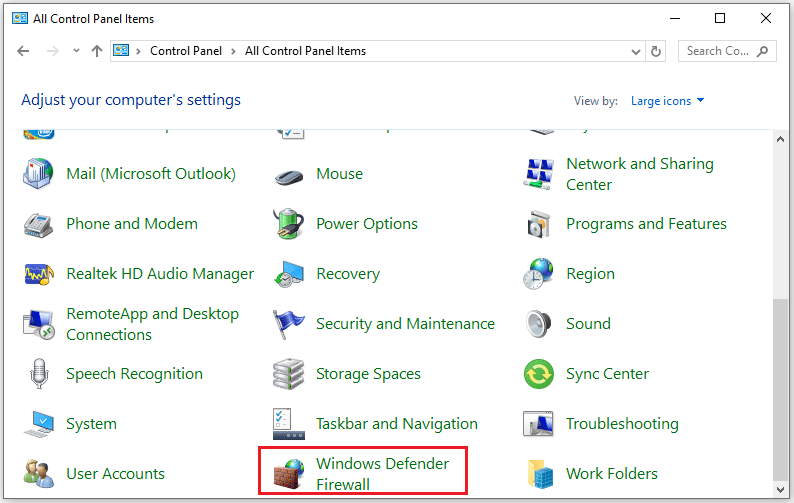Open the Realtek HD Audio Manager link

[160, 274]
